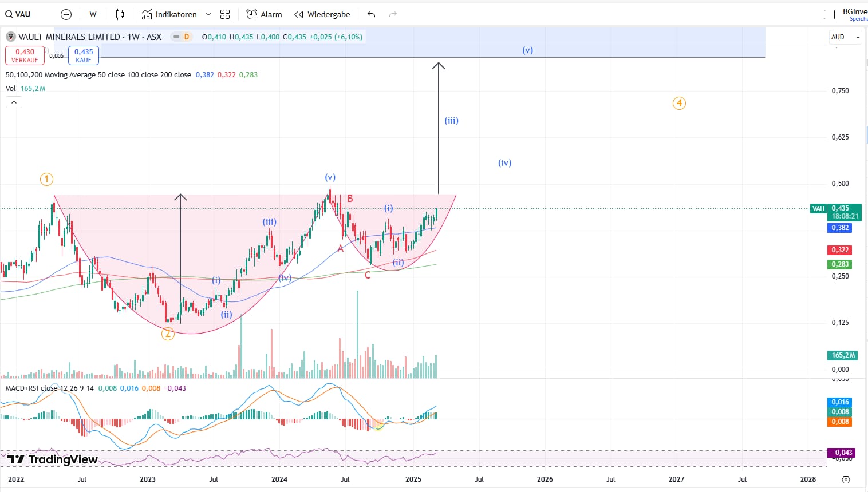This screenshot has height=492, width=868.
Task: Select the circled 1 wave label
Action: (46, 180)
